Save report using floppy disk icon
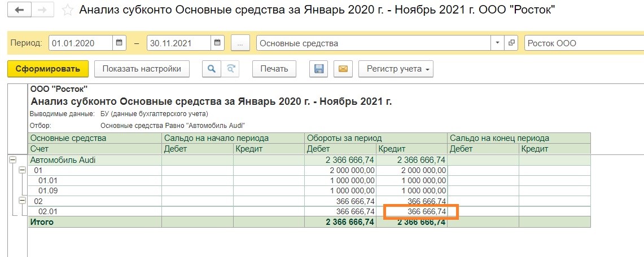The height and width of the screenshot is (257, 644). [x=319, y=69]
